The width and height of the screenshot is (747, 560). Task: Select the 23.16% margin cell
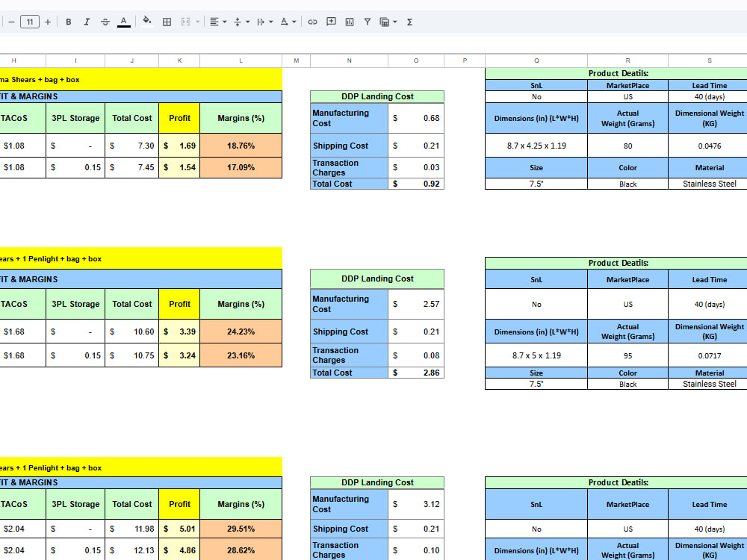click(241, 355)
